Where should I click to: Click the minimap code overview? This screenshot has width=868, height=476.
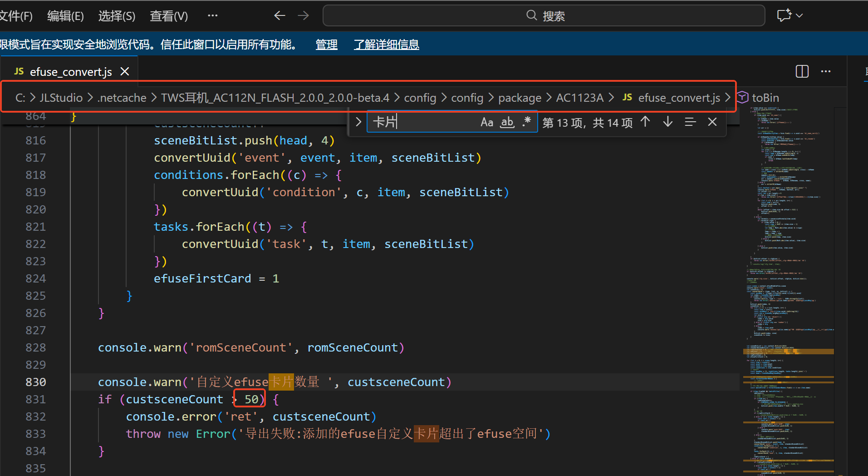[x=789, y=291]
